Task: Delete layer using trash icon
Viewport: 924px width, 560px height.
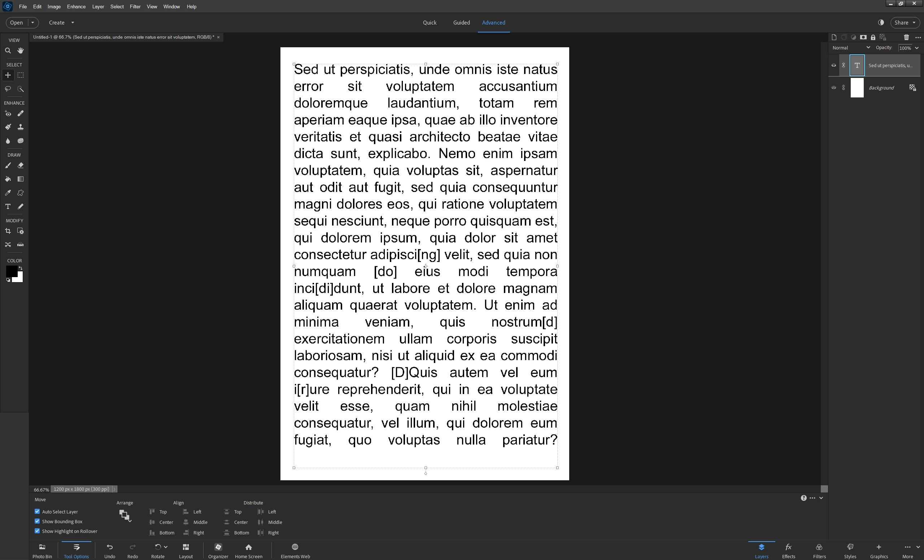Action: 906,37
